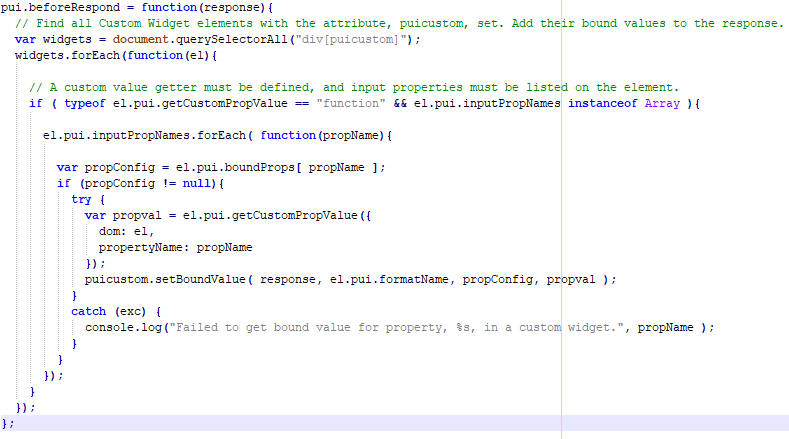Click 'console.log' in the catch block
Image resolution: width=789 pixels, height=439 pixels.
pos(123,328)
